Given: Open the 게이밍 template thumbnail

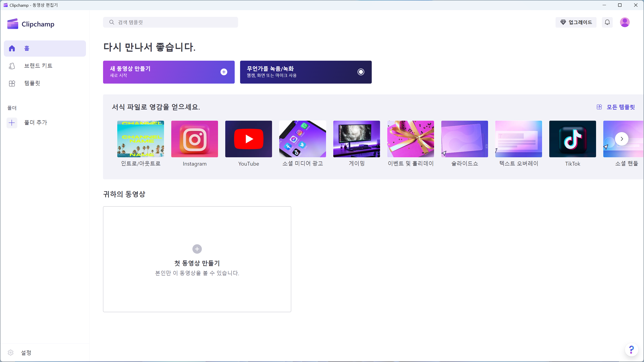Looking at the screenshot, I should [x=356, y=139].
